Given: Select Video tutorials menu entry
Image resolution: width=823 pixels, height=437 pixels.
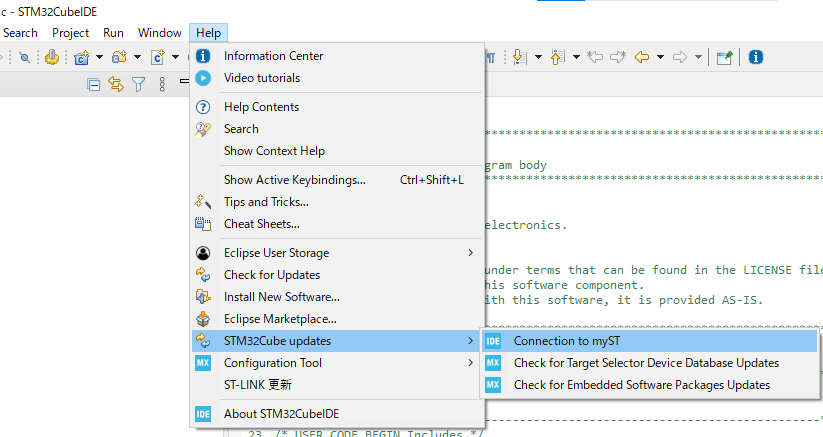Looking at the screenshot, I should pyautogui.click(x=337, y=78).
